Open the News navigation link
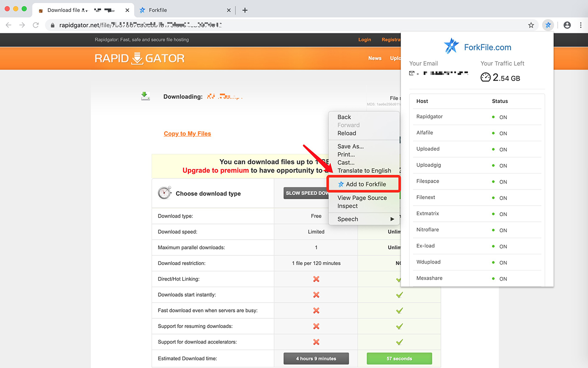588x368 pixels. 375,58
